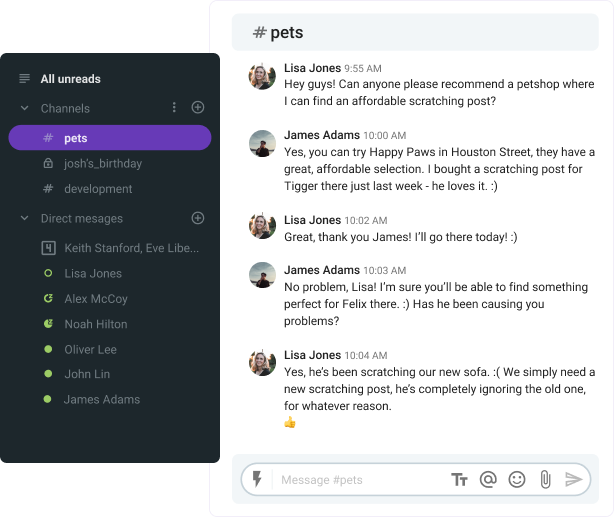Select the josh's_birthday channel
The width and height of the screenshot is (614, 517).
tap(103, 163)
